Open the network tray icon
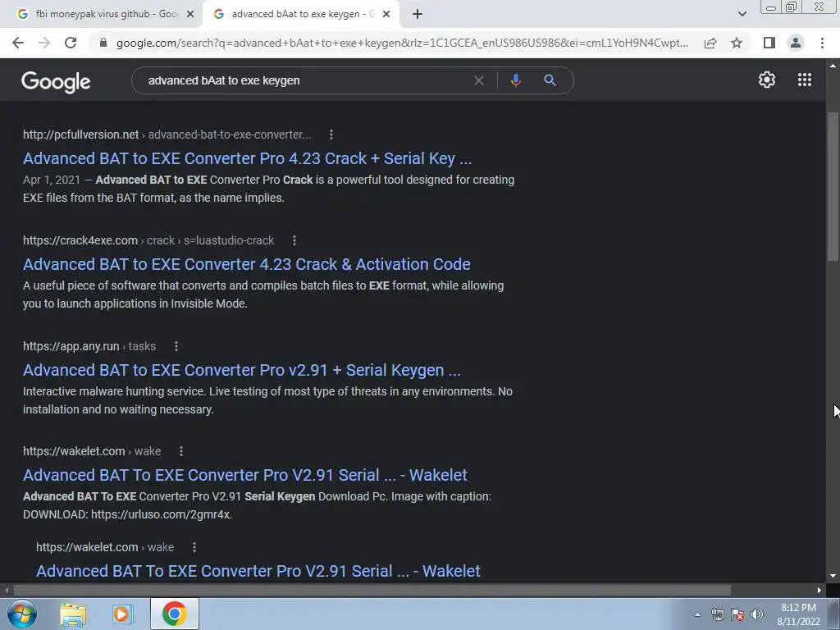 point(717,614)
